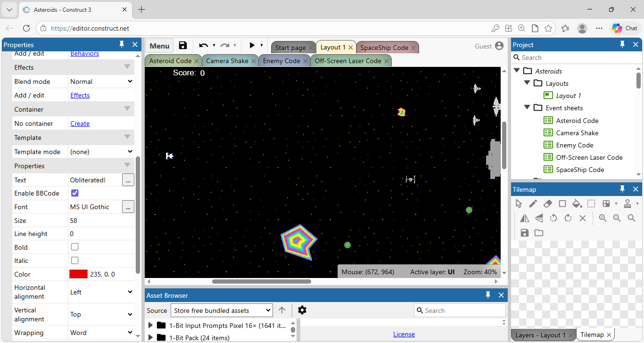
Task: Expand the 1-Bit Input Prompts Pixel folder
Action: click(150, 325)
